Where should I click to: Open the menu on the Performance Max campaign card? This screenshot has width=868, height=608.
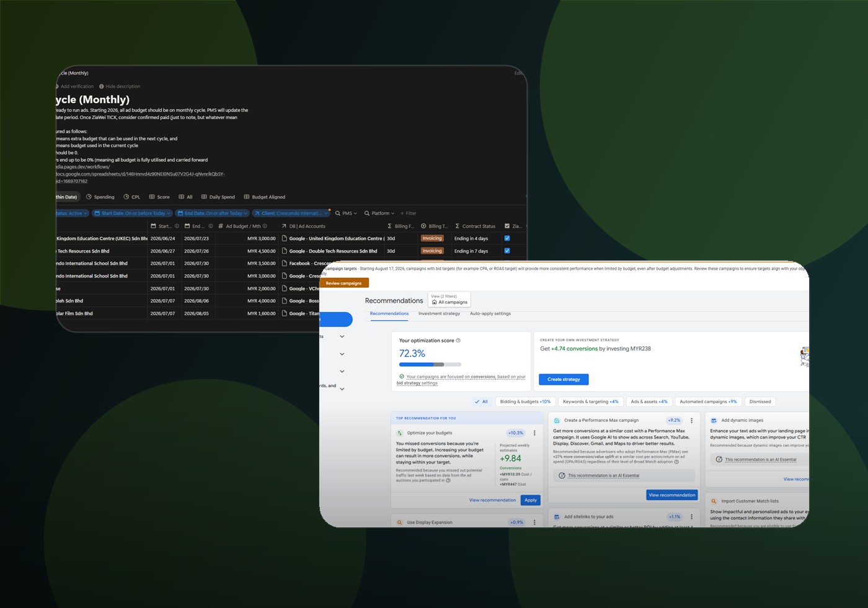tap(692, 421)
